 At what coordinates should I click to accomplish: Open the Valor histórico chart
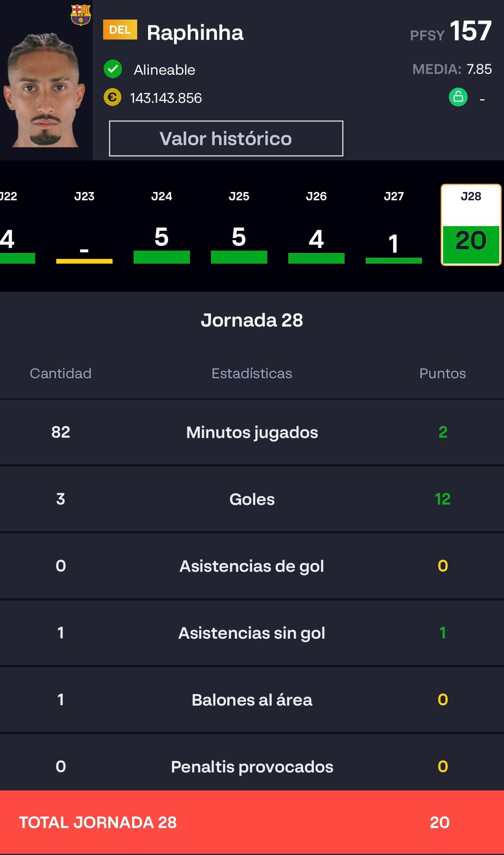coord(226,139)
